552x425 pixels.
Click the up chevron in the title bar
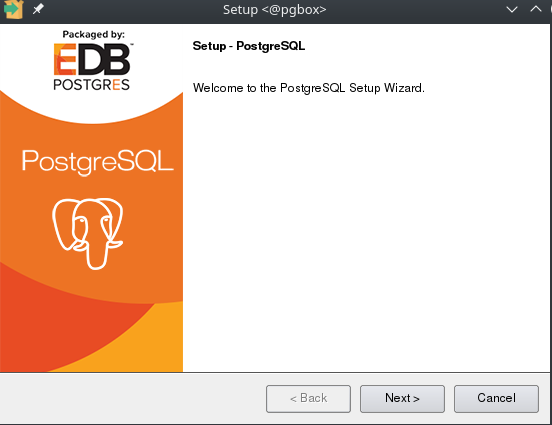[536, 9]
